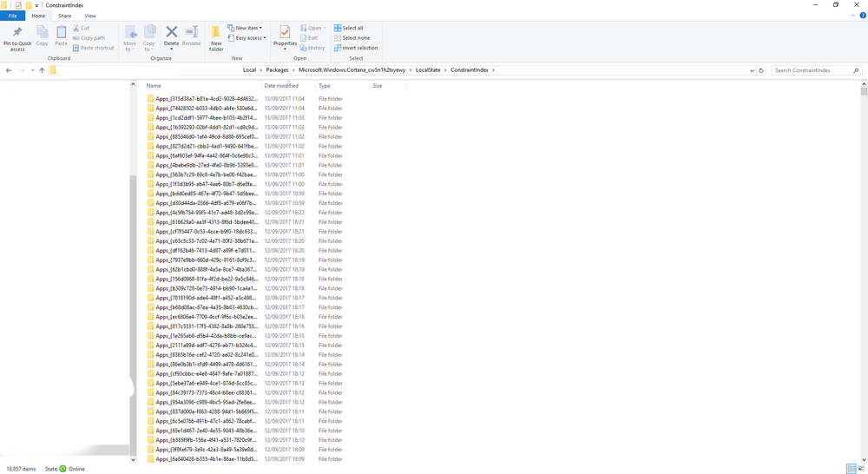The width and height of the screenshot is (868, 474).
Task: Open Easy access dropdown
Action: click(247, 38)
